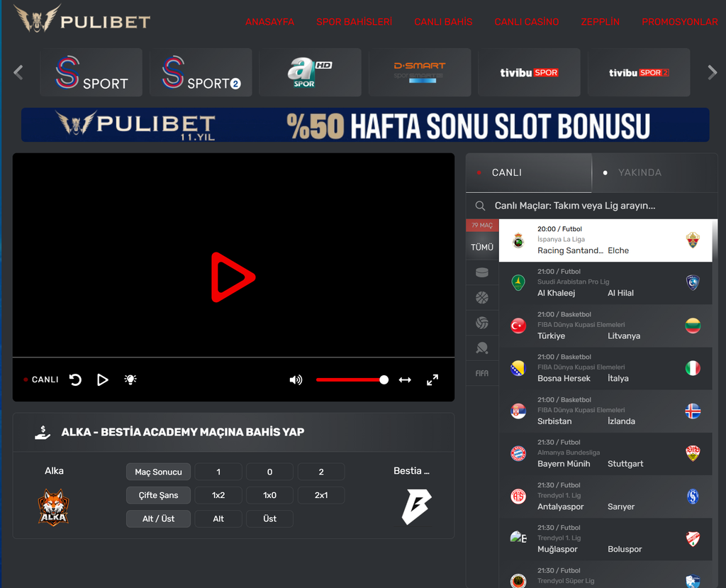The height and width of the screenshot is (588, 726).
Task: Click the Çifte Şans label button
Action: (x=158, y=495)
